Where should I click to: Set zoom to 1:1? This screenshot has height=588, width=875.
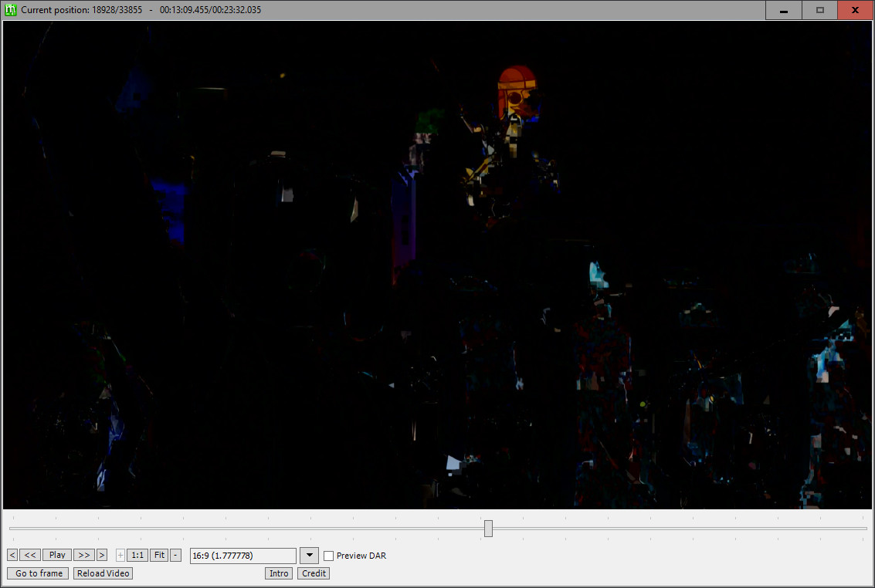[x=137, y=555]
